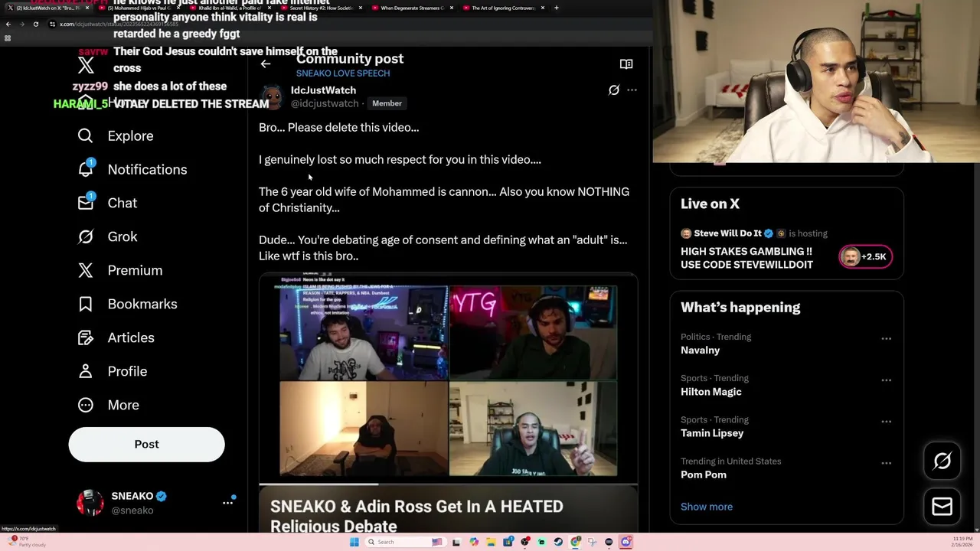Open a new browser tab
The height and width of the screenshot is (551, 980).
[557, 8]
